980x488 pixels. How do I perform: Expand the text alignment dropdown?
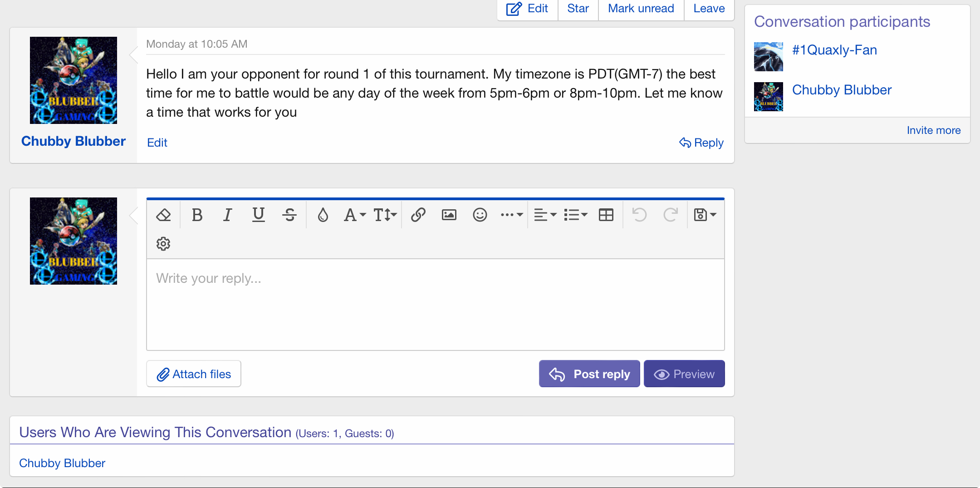click(545, 215)
